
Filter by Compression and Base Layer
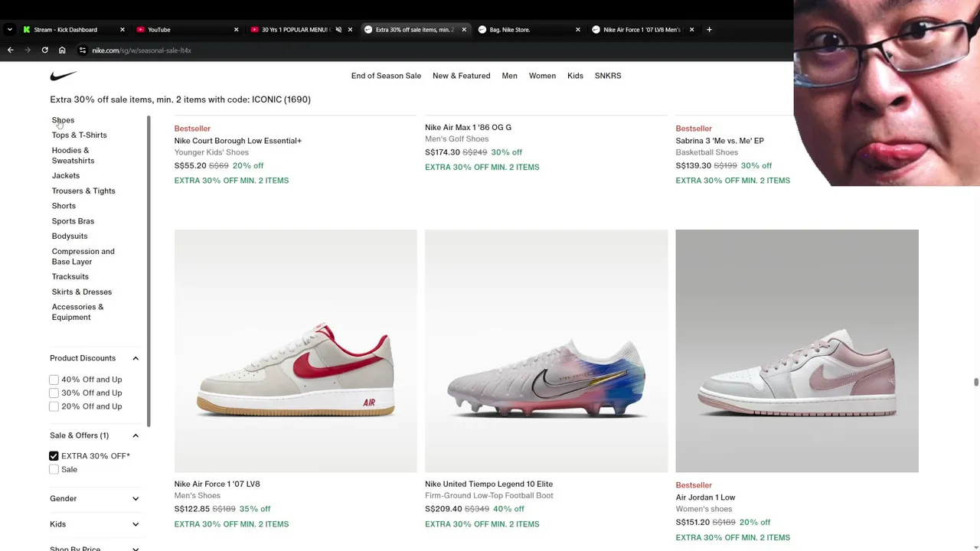click(83, 256)
